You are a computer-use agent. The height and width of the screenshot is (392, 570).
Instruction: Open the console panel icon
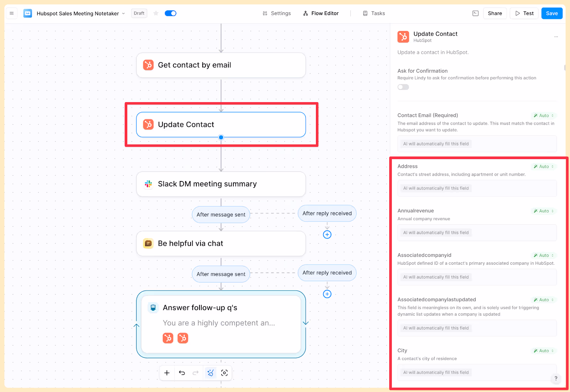475,13
